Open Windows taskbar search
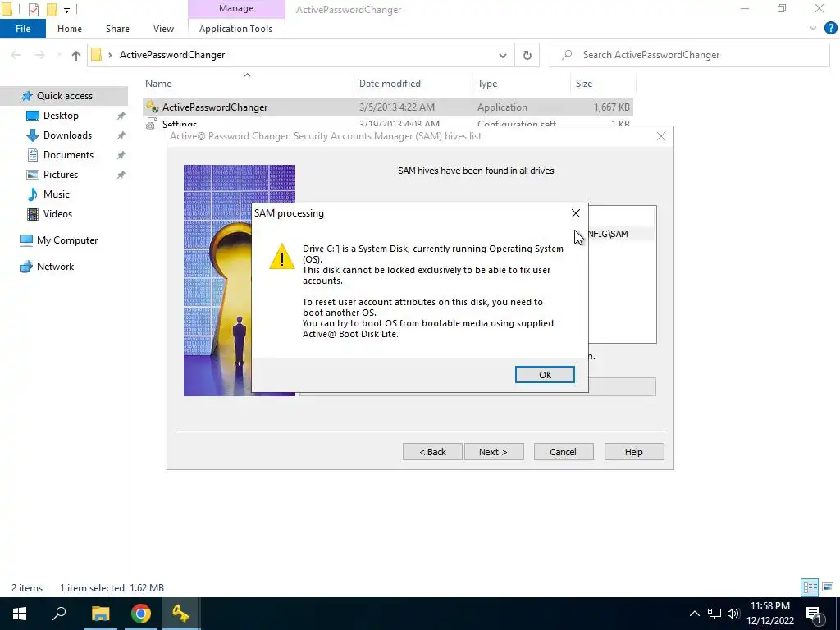Screen dimensions: 840x630 point(59,614)
